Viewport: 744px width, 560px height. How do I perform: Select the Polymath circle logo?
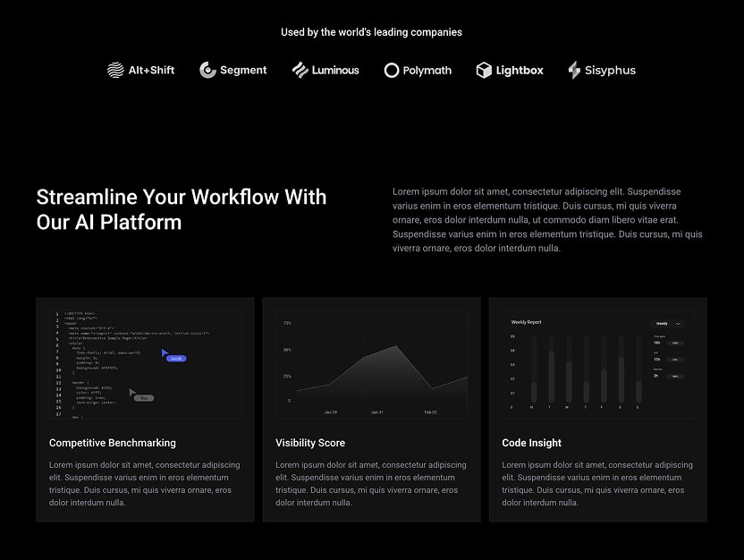392,69
